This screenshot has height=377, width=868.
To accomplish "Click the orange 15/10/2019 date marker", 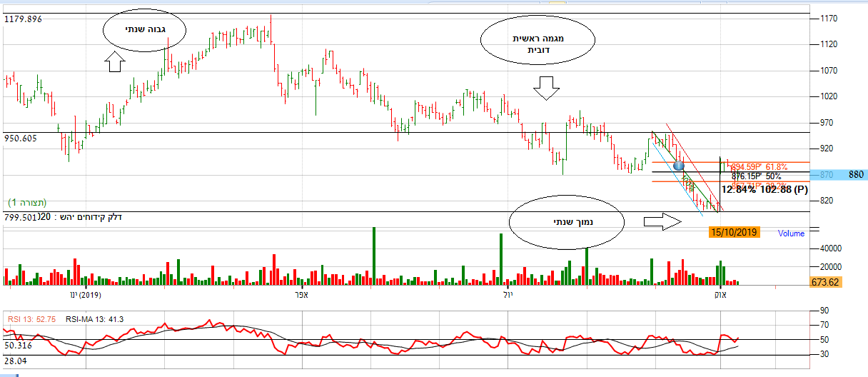I will [735, 232].
